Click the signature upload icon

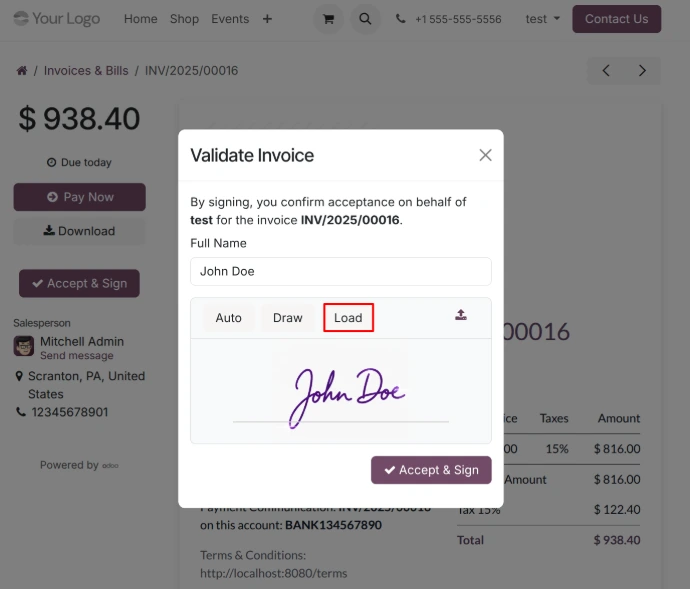461,315
